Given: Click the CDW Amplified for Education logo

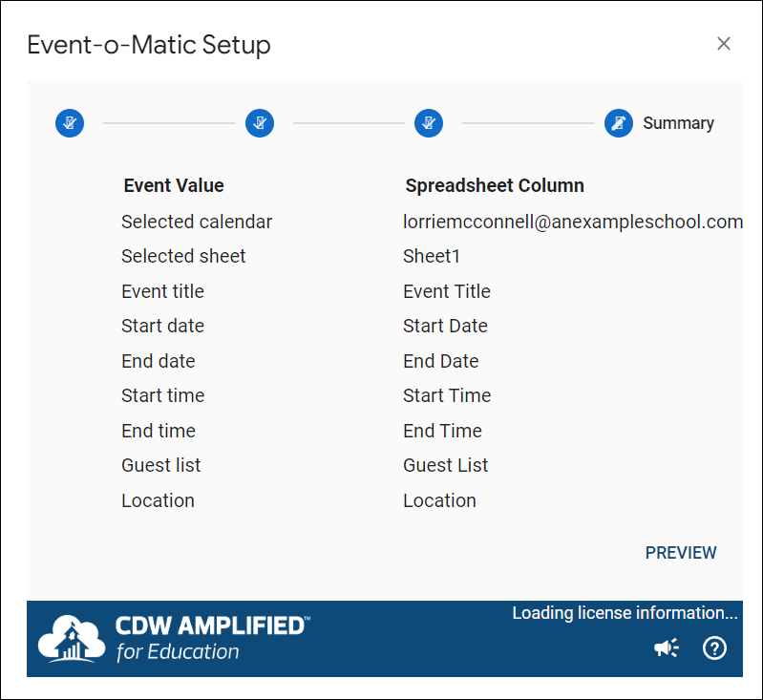Looking at the screenshot, I should pyautogui.click(x=174, y=639).
